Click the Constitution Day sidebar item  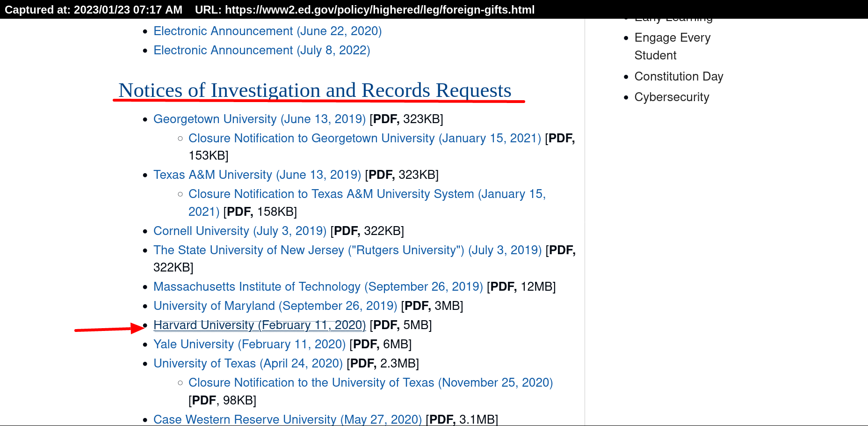pyautogui.click(x=679, y=76)
